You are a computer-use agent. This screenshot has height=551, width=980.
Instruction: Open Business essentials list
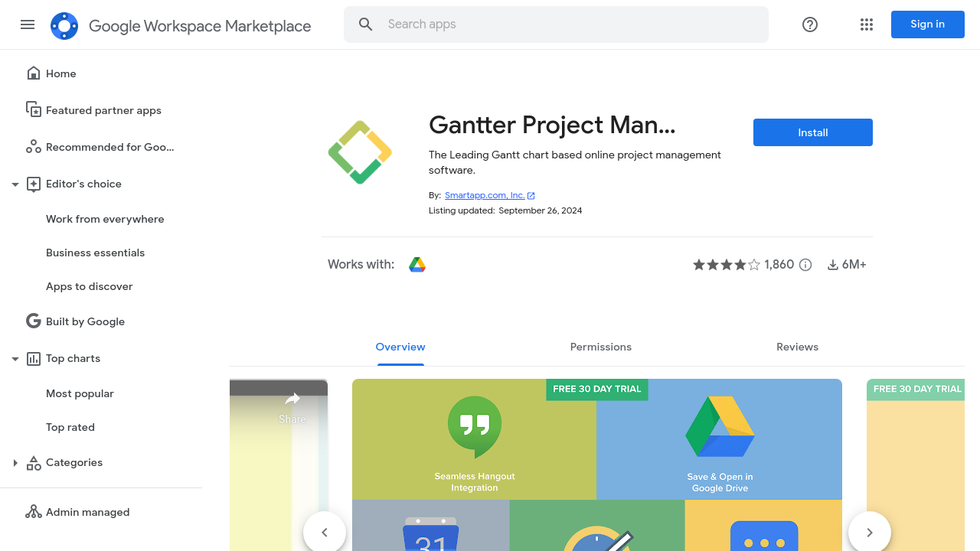[x=95, y=253]
